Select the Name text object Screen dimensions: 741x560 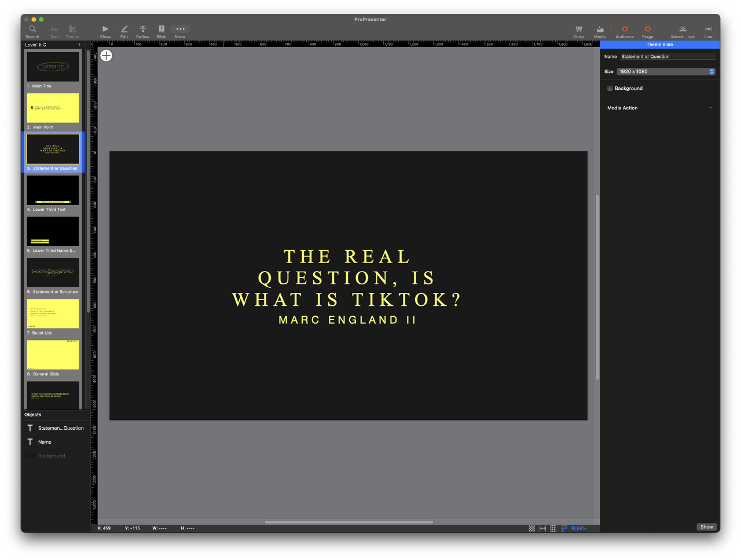[56, 442]
